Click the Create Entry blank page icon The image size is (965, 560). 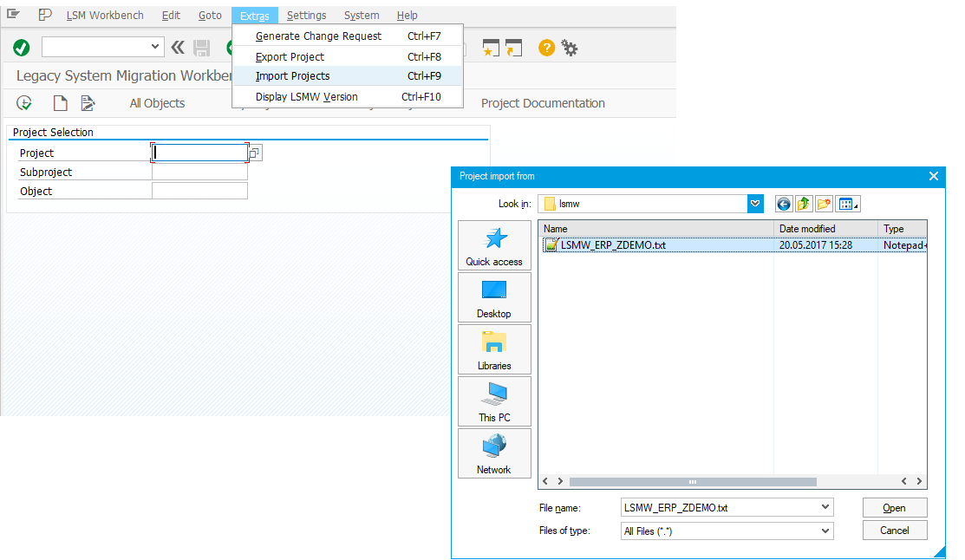click(x=60, y=103)
